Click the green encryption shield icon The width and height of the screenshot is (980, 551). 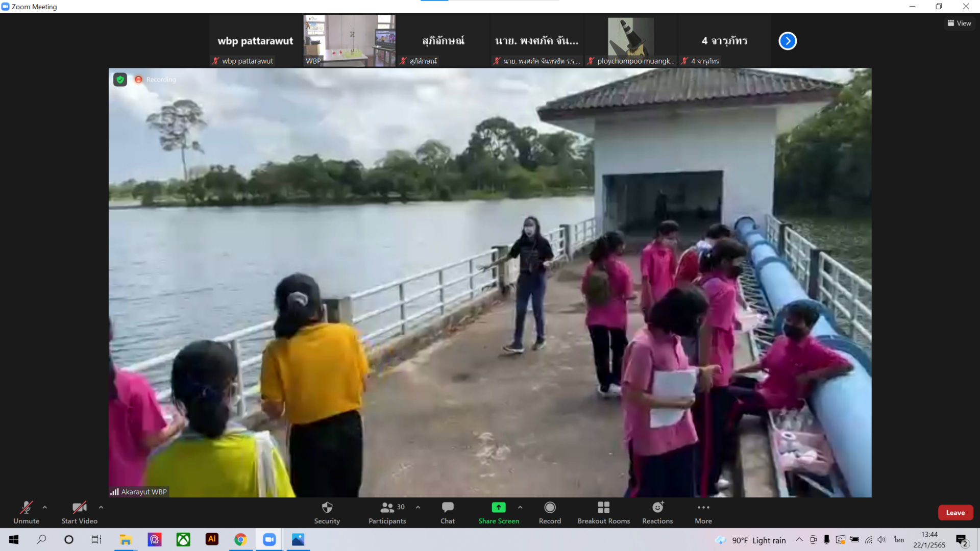[x=120, y=80]
